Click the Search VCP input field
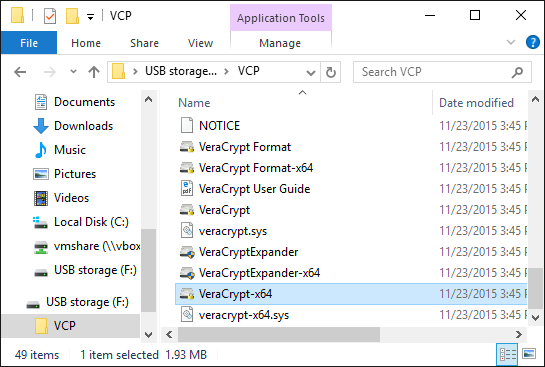Image resolution: width=545 pixels, height=367 pixels. tap(434, 72)
